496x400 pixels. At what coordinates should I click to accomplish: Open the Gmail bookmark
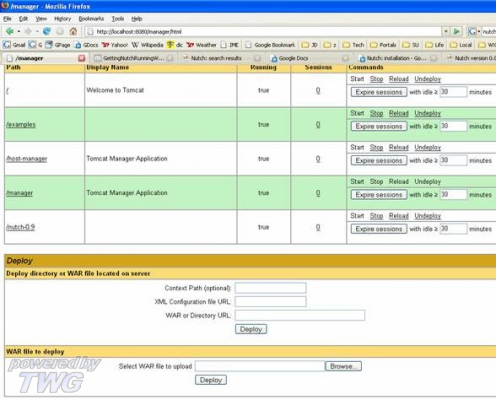coord(15,45)
